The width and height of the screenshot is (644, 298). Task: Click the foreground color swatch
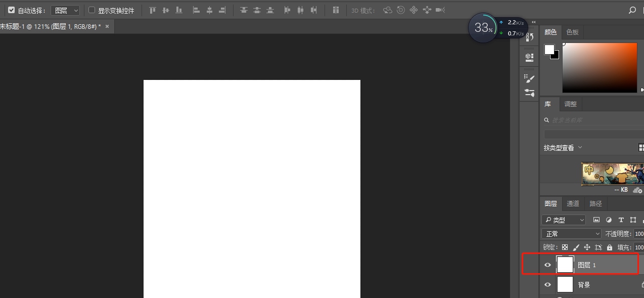[x=550, y=49]
